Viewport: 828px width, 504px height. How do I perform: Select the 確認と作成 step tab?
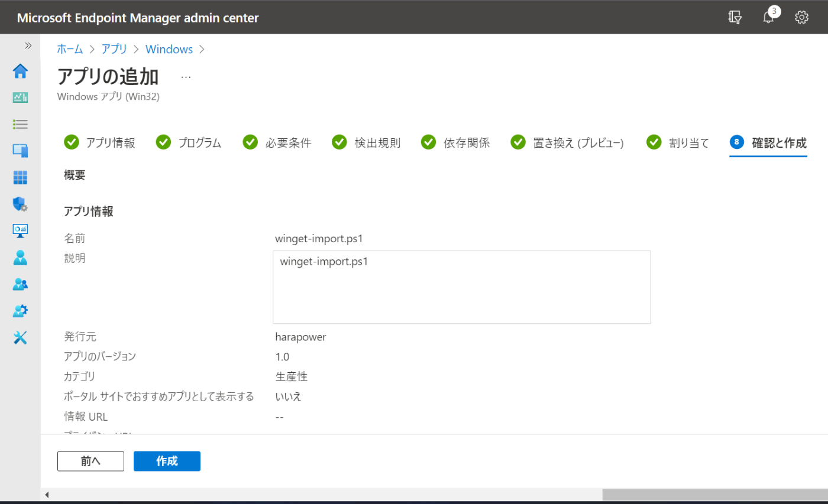[768, 143]
